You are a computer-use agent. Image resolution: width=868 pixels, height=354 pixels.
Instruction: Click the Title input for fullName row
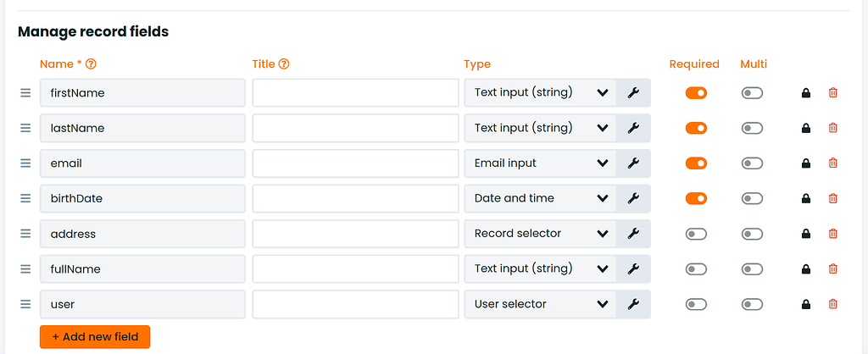355,268
